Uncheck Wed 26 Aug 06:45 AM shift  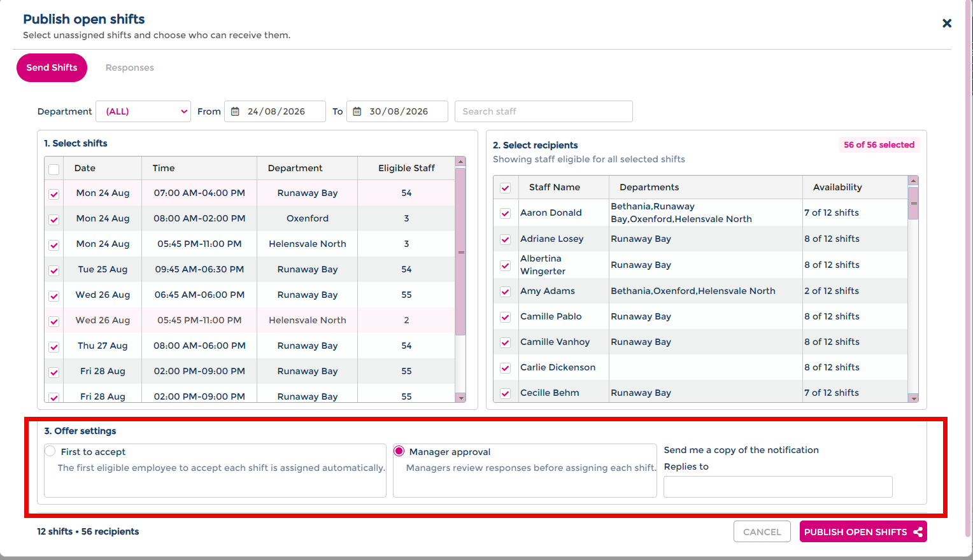(54, 296)
